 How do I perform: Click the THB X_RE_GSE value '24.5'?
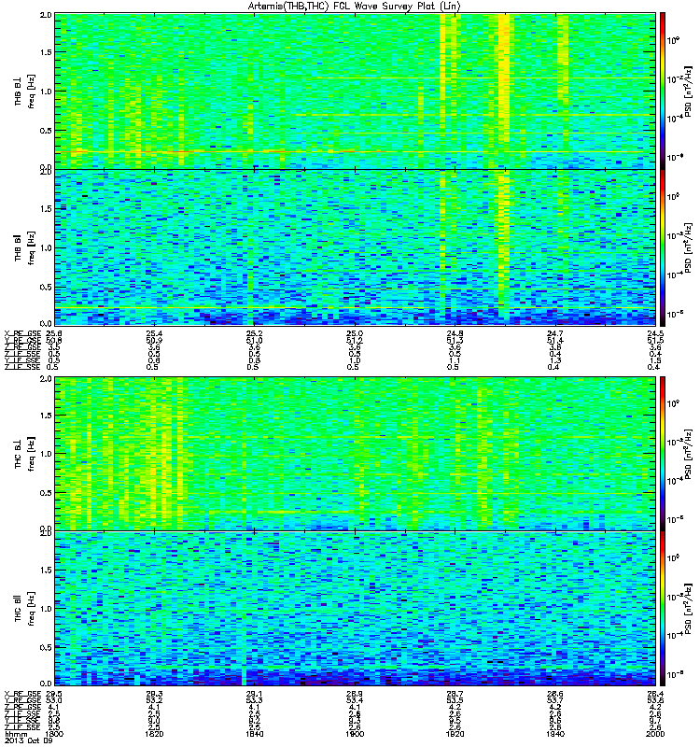tap(656, 333)
